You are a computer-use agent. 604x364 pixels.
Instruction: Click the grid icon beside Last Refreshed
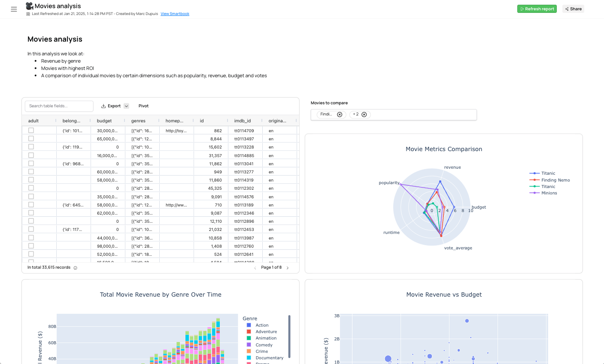click(28, 14)
